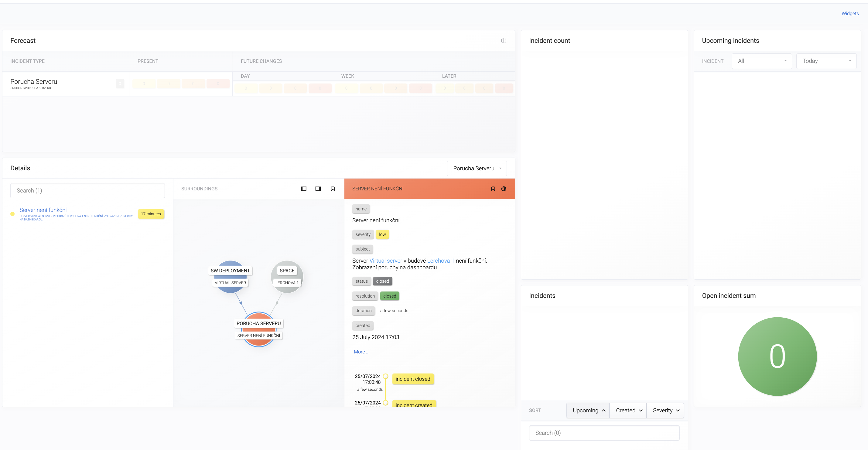Image resolution: width=868 pixels, height=450 pixels.
Task: Select the Lerchova 1 space node
Action: tap(287, 277)
